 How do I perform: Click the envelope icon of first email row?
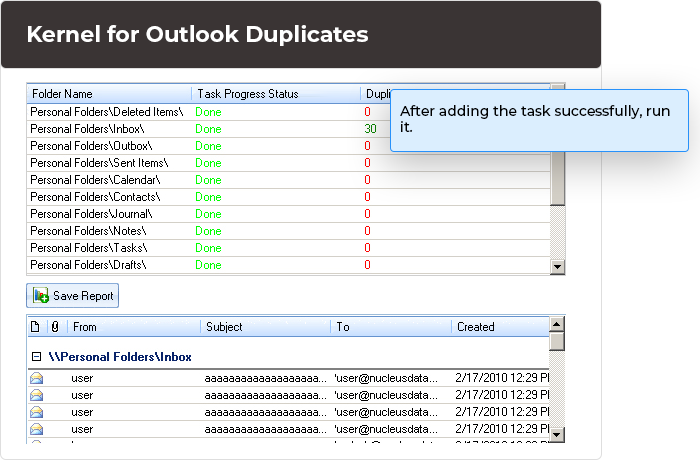coord(37,378)
